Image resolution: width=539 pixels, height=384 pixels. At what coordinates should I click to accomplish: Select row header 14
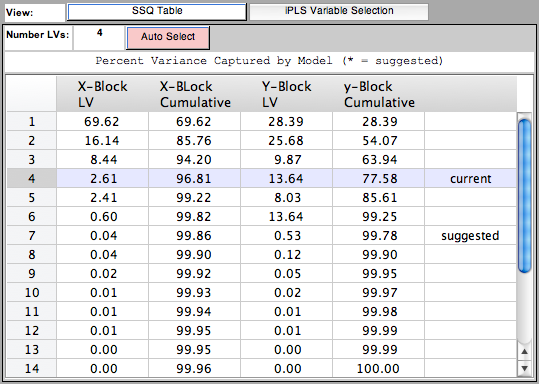[x=32, y=369]
